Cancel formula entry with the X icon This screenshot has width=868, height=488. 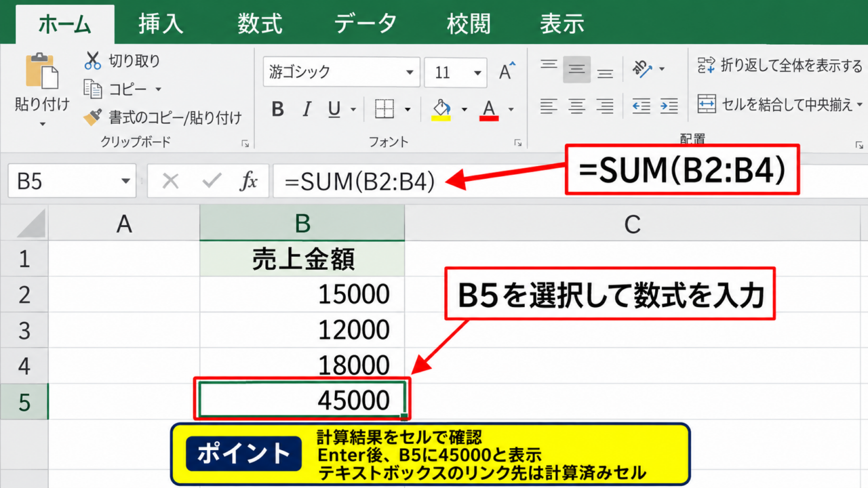tap(171, 181)
